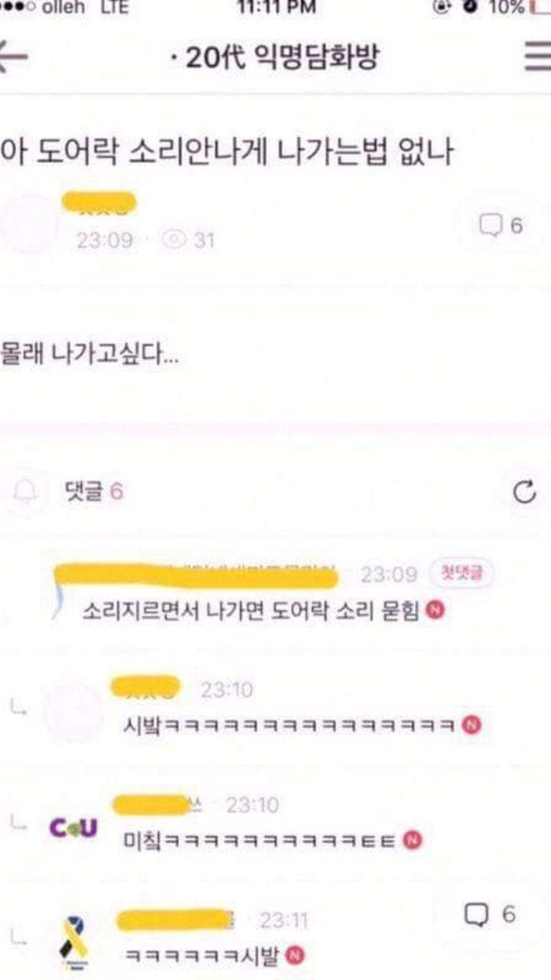Open the 20代 익명담화방 board title

click(x=275, y=58)
